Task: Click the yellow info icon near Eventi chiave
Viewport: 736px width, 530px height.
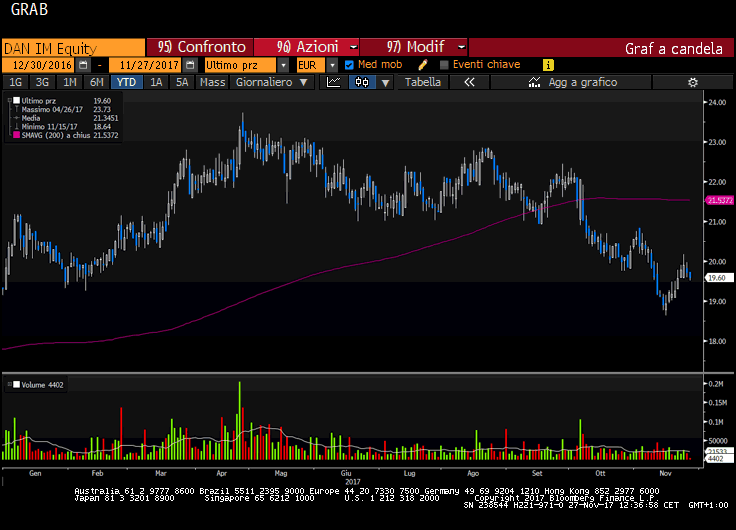Action: [548, 64]
